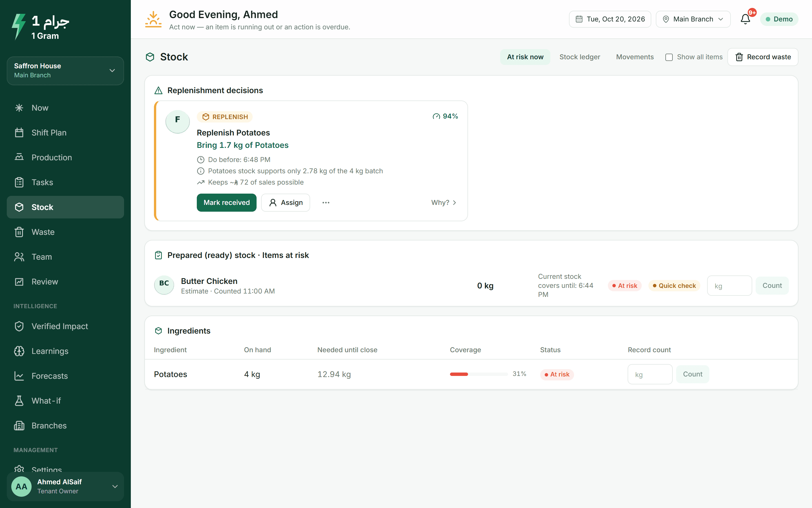This screenshot has width=812, height=508.
Task: Open Branches building icon
Action: tap(19, 426)
